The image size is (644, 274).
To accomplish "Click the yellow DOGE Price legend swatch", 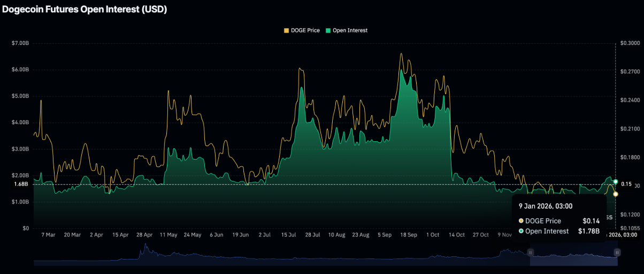I will pyautogui.click(x=286, y=31).
